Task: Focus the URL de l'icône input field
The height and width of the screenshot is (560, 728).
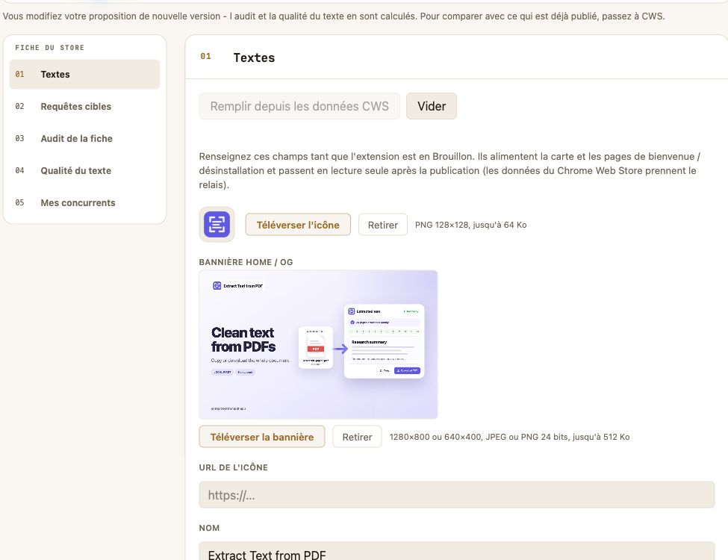Action: click(x=457, y=495)
